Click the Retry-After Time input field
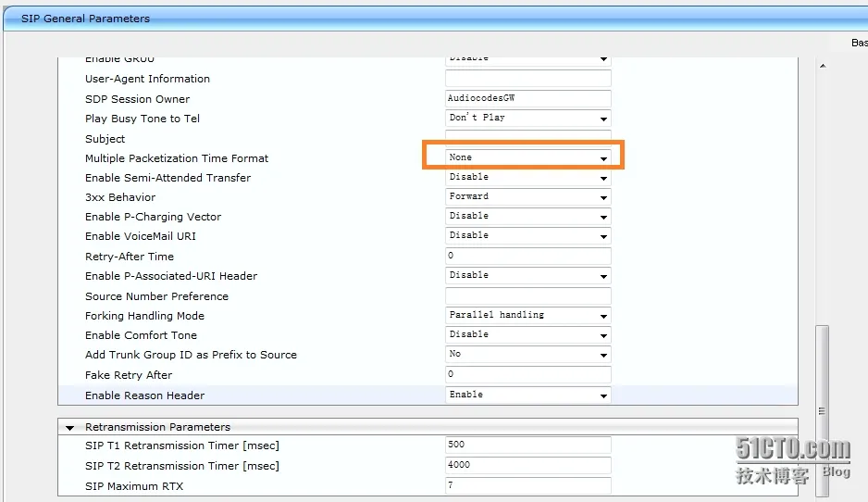 527,256
